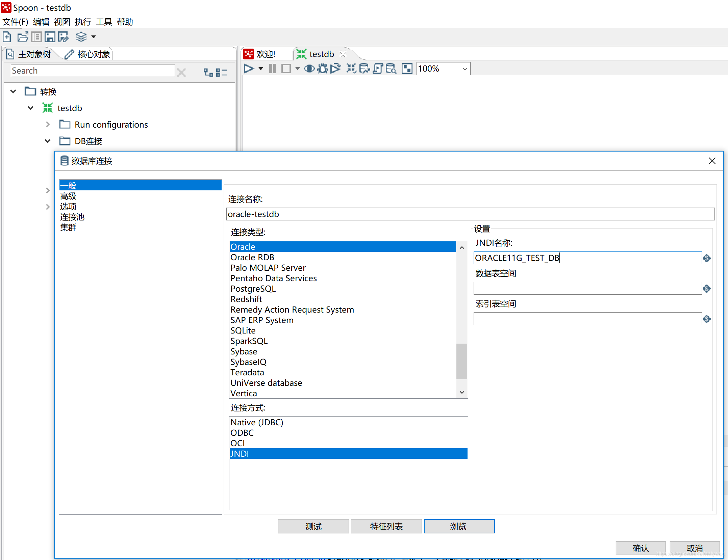Click the 浏览 button
Viewport: 728px width, 560px height.
click(x=459, y=526)
